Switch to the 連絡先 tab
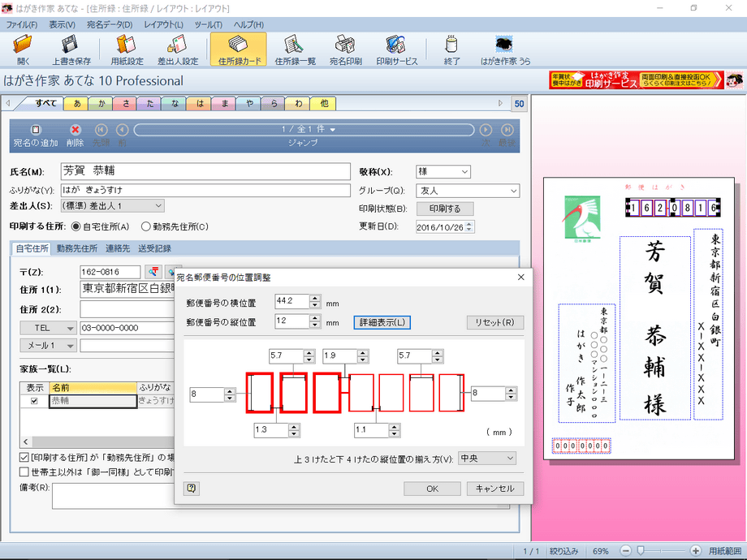The image size is (747, 560). click(x=118, y=248)
